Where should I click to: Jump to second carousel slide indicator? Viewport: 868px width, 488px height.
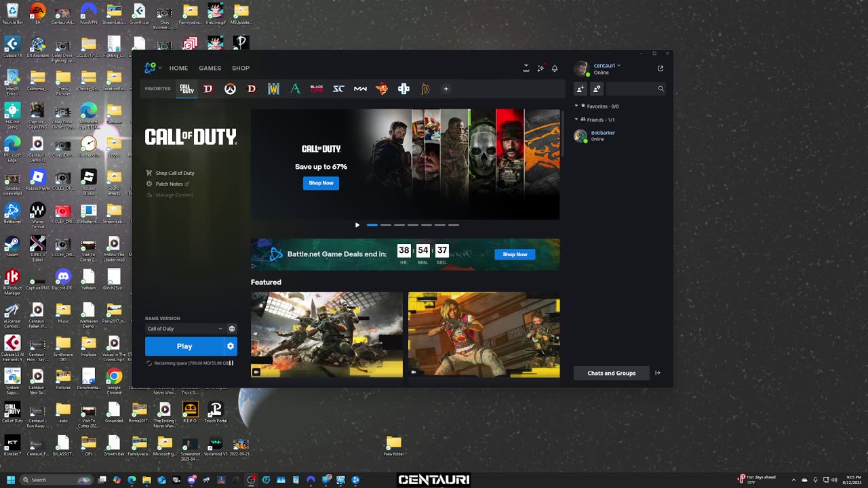pos(386,225)
